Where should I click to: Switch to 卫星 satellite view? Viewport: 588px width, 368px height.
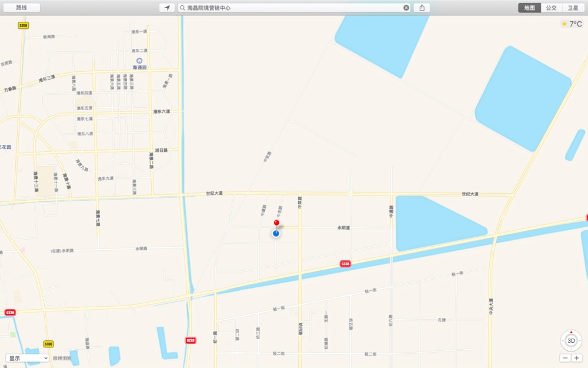point(572,8)
